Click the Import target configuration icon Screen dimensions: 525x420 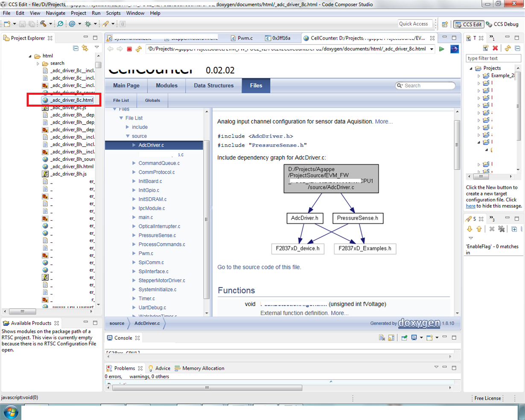tap(485, 48)
